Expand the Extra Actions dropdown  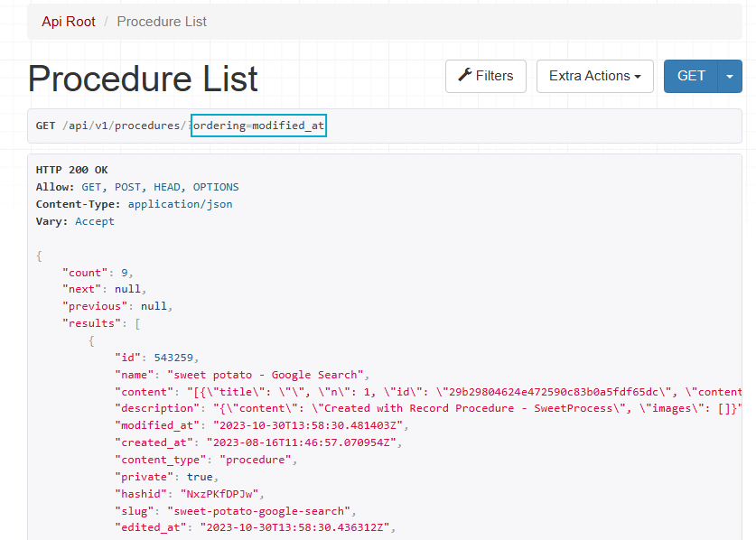pos(595,76)
